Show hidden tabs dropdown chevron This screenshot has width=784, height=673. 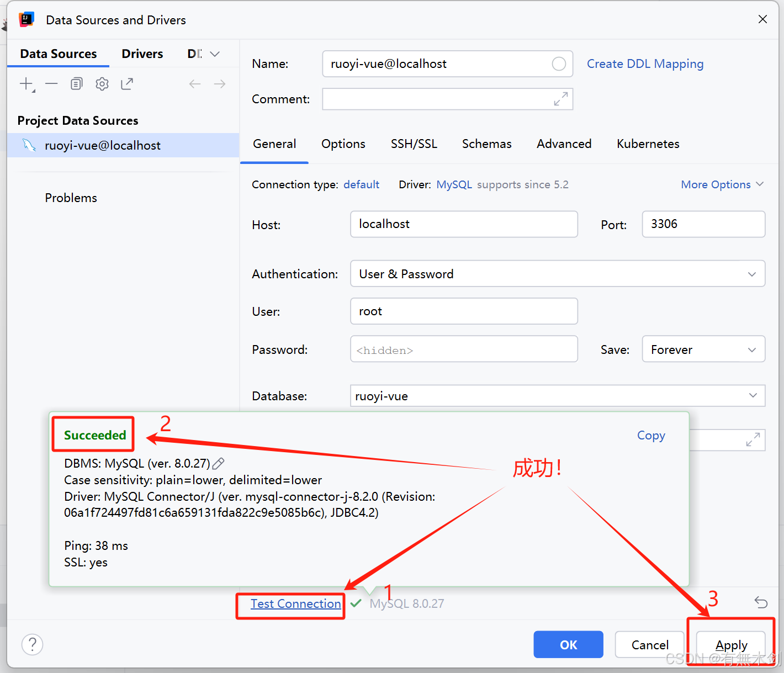[x=215, y=54]
